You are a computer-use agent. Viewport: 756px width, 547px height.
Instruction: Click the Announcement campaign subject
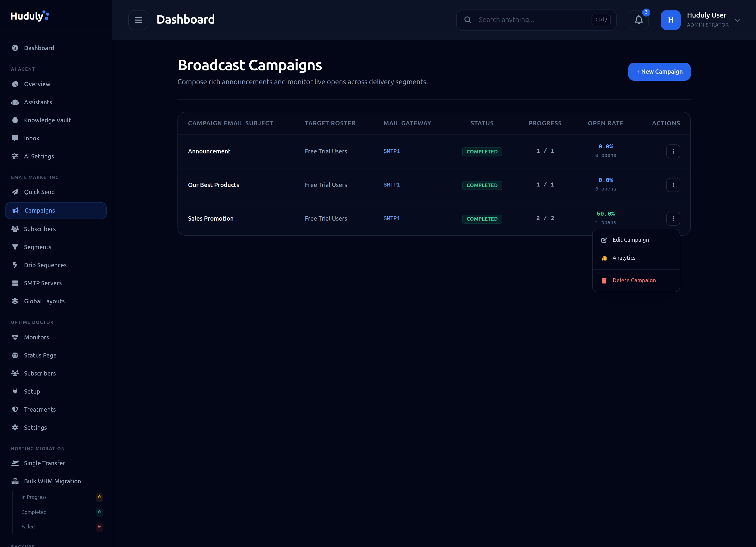pyautogui.click(x=209, y=151)
